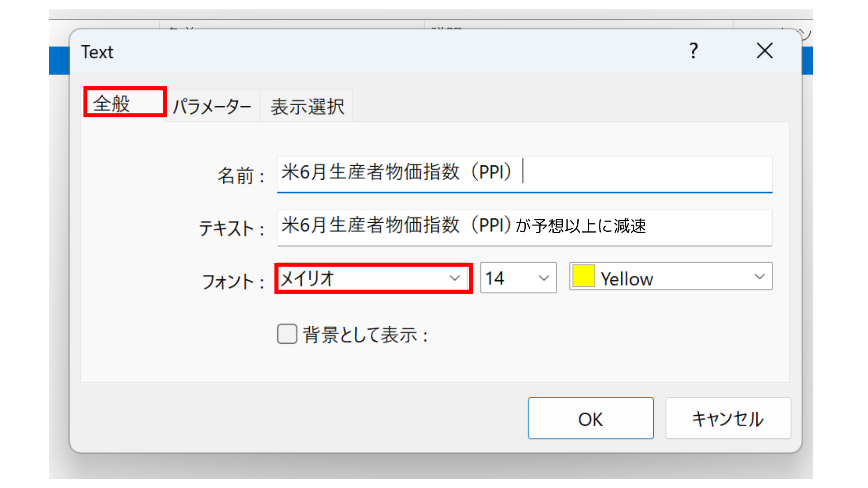Click the size dropdown chevron
The height and width of the screenshot is (488, 868).
543,278
